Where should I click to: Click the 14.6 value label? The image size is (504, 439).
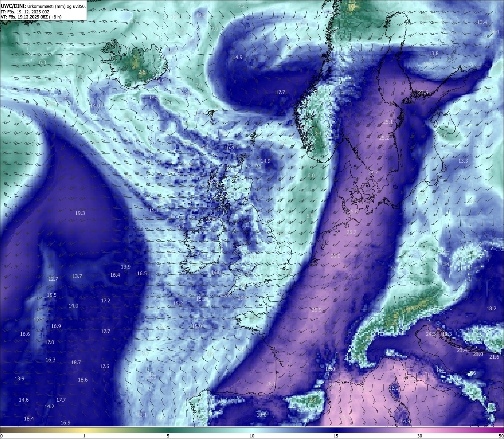[24, 400]
